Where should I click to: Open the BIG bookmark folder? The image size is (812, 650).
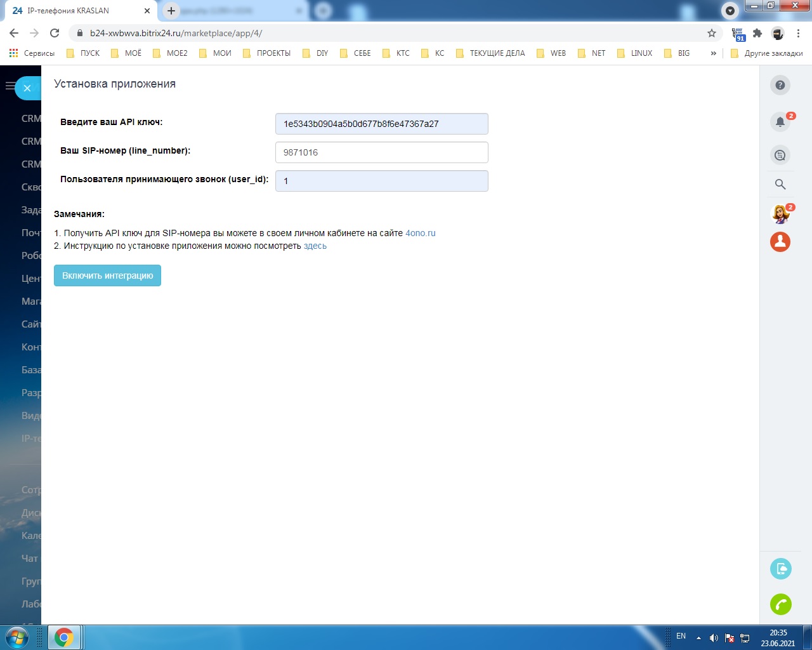pos(677,53)
